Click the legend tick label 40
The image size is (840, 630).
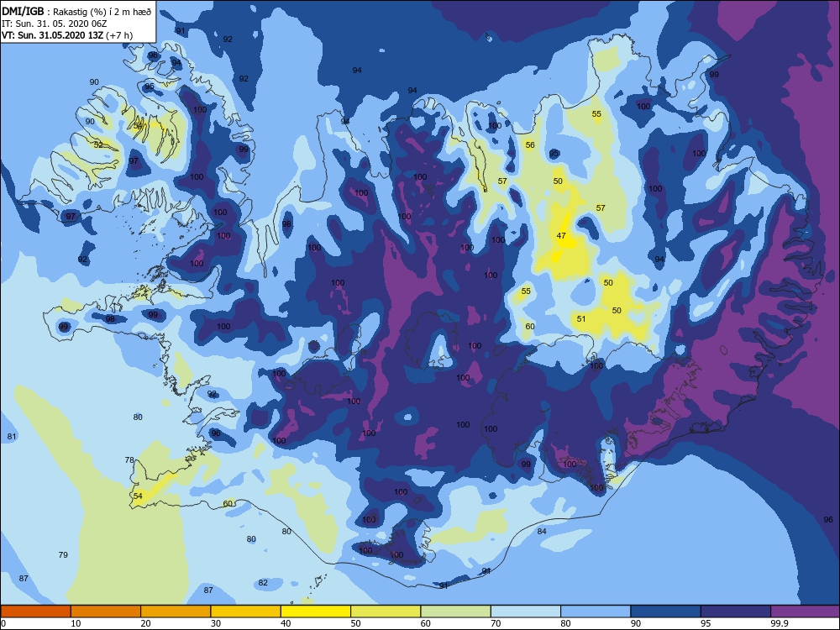[x=286, y=623]
